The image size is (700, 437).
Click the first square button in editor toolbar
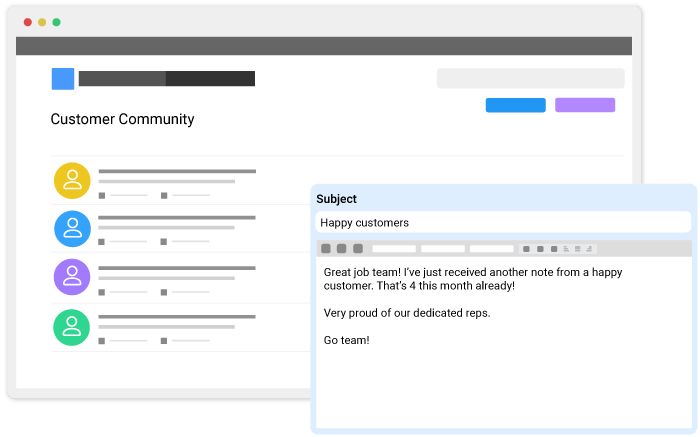coord(326,248)
